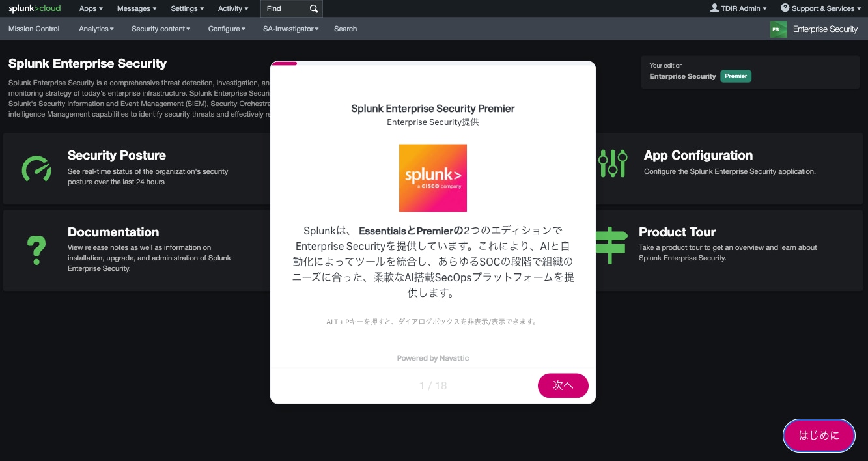The width and height of the screenshot is (868, 461).
Task: Click the Splunk Enterprise Security page title
Action: pos(87,63)
